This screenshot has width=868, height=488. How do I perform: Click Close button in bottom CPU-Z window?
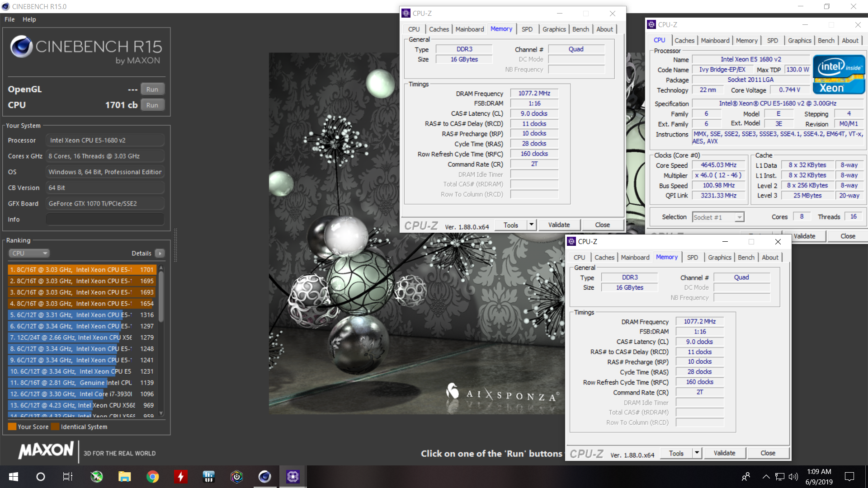(x=768, y=453)
